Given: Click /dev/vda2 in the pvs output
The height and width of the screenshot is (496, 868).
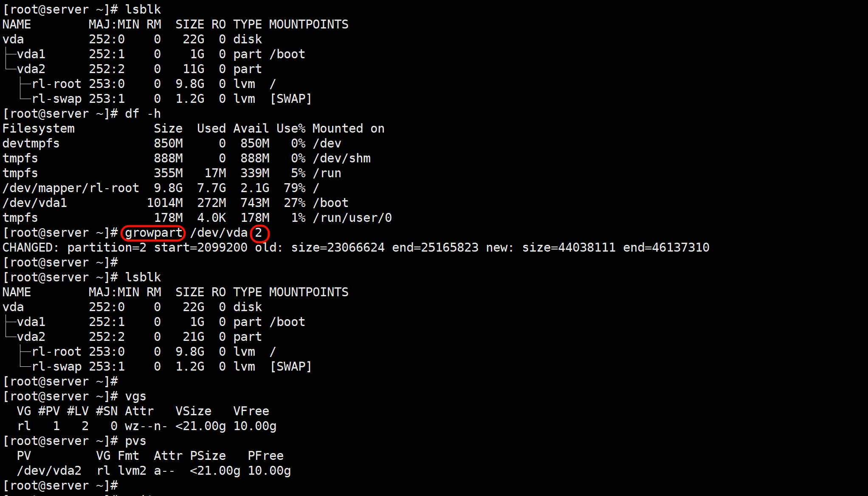Looking at the screenshot, I should click(x=49, y=470).
